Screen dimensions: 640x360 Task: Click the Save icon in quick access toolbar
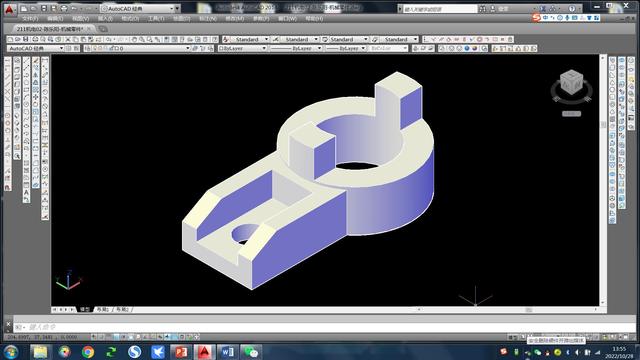[44, 8]
